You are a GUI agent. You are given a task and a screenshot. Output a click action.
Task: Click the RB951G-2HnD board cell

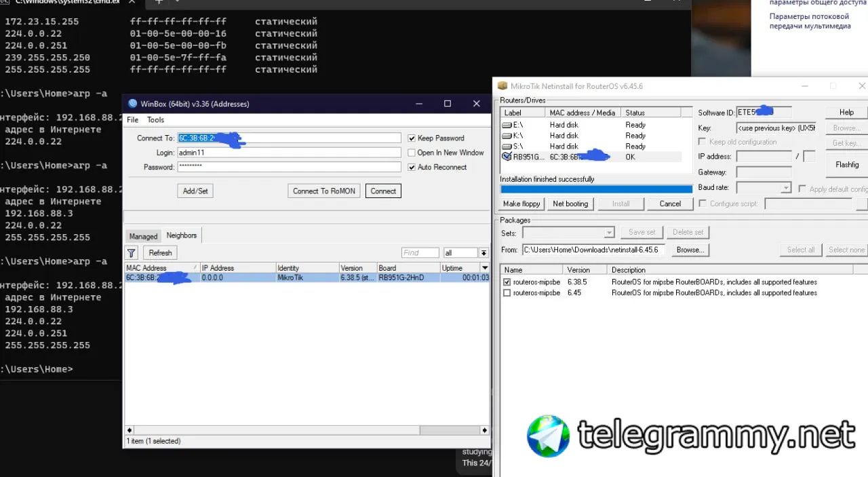(408, 278)
